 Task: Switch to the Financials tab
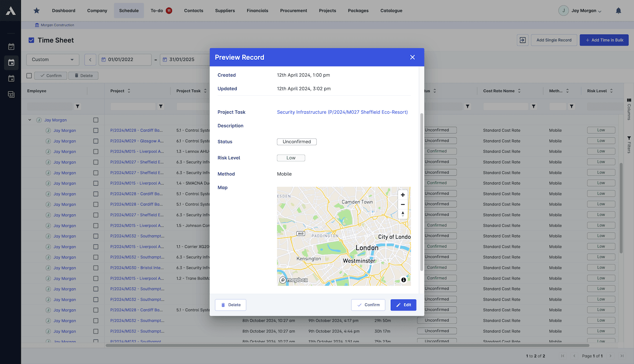pos(257,11)
